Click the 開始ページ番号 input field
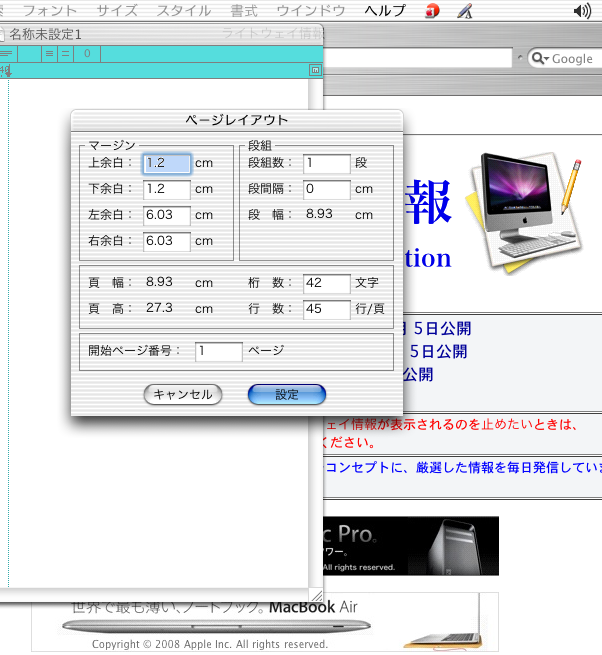This screenshot has height=655, width=602. (219, 351)
